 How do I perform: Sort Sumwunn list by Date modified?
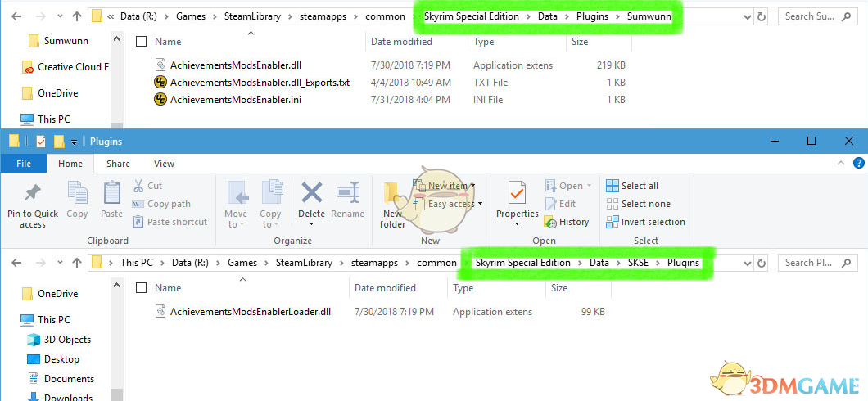tap(401, 42)
